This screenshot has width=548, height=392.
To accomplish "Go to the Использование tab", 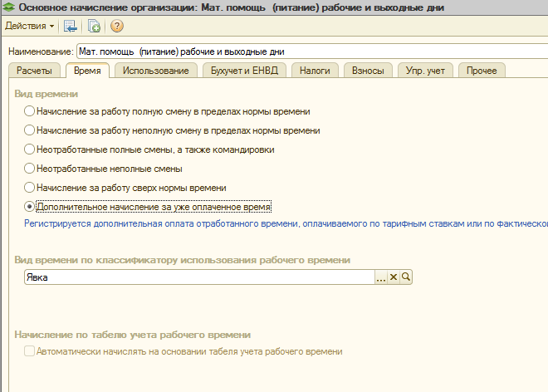I will (x=155, y=71).
